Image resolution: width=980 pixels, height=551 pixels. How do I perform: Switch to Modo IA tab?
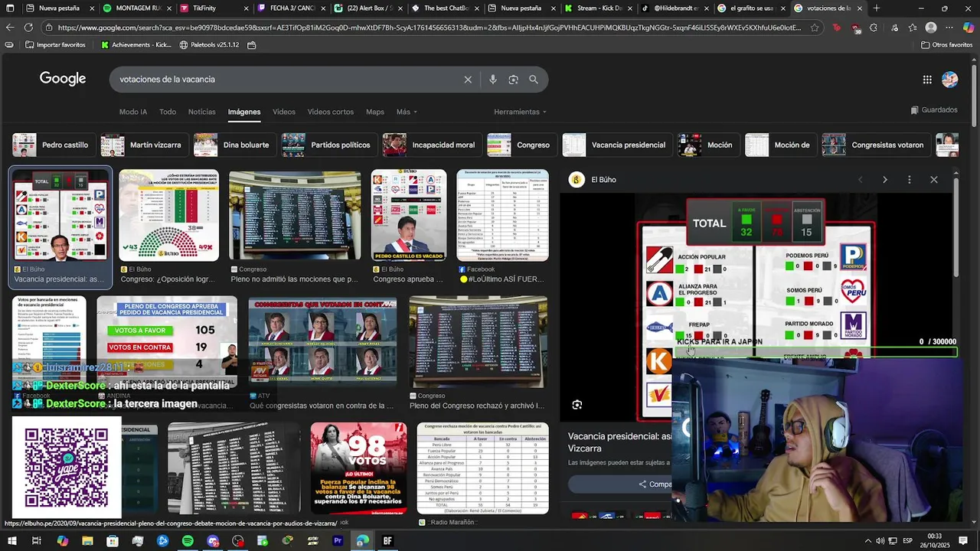click(x=133, y=112)
